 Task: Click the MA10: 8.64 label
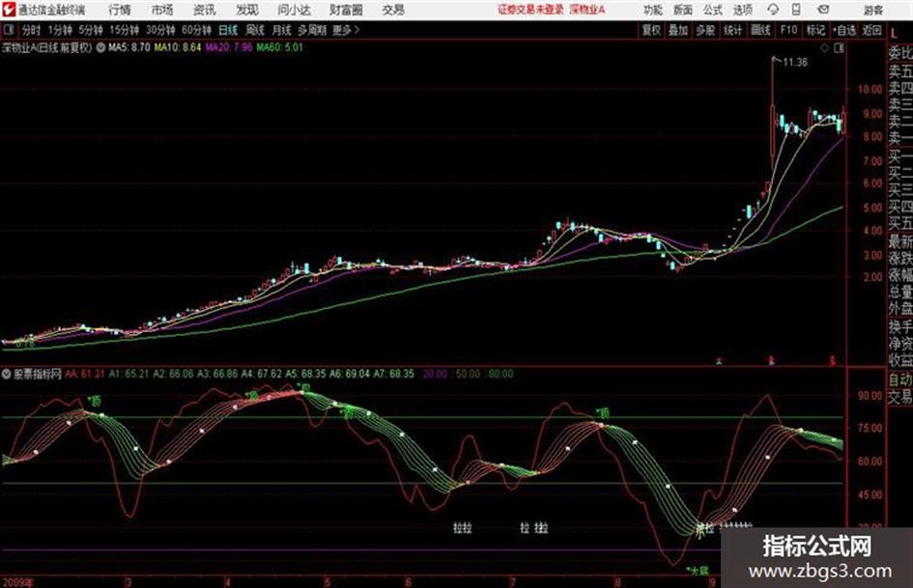coord(178,47)
